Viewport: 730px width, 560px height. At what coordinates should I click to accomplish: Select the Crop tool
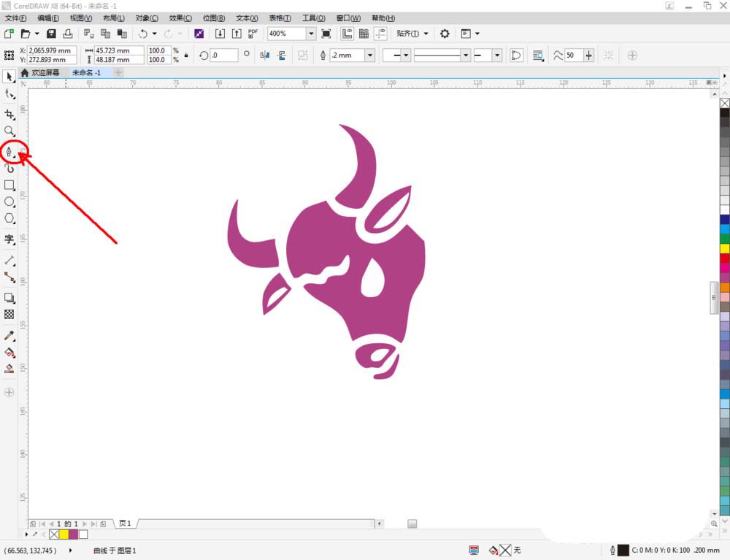(x=9, y=115)
